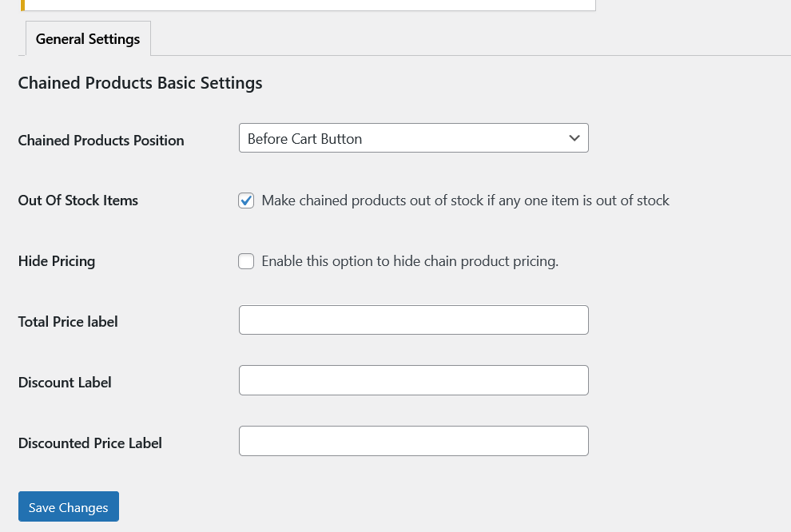Click the 'Total Price label' row label
This screenshot has width=791, height=532.
[68, 322]
